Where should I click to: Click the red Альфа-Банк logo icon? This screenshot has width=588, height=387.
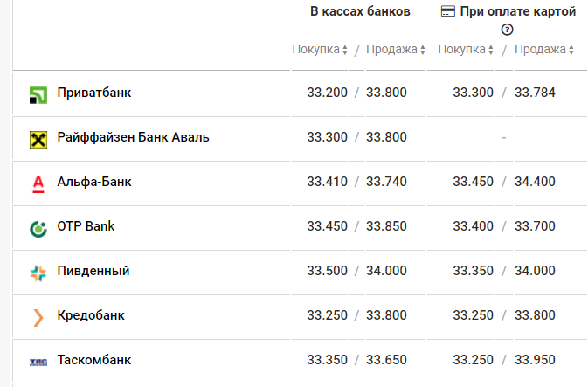38,184
